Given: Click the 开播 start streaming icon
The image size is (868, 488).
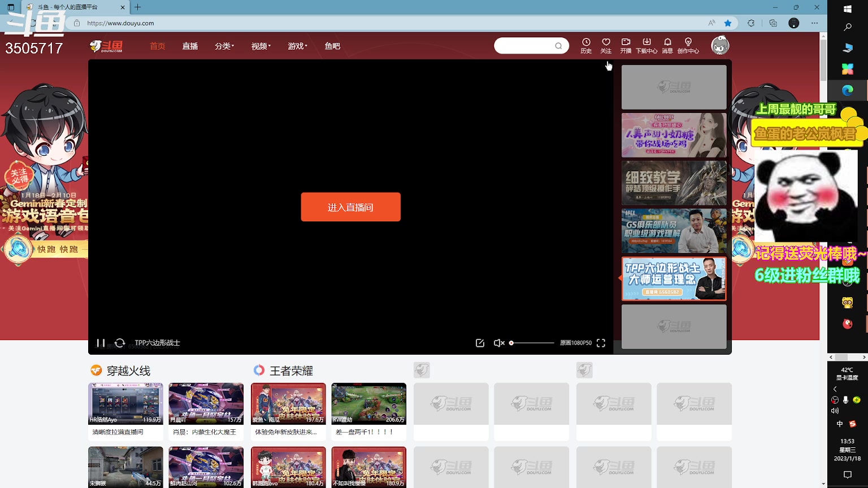Looking at the screenshot, I should point(626,46).
